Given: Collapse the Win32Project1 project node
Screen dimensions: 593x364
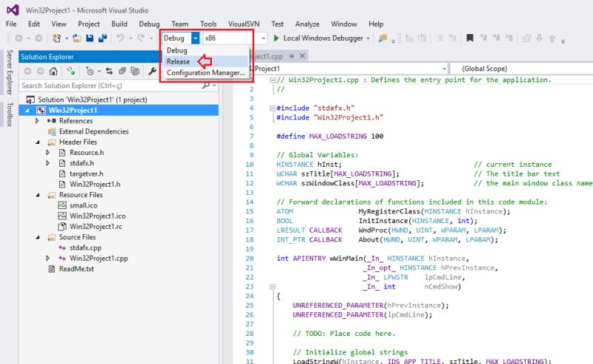Looking at the screenshot, I should (27, 110).
